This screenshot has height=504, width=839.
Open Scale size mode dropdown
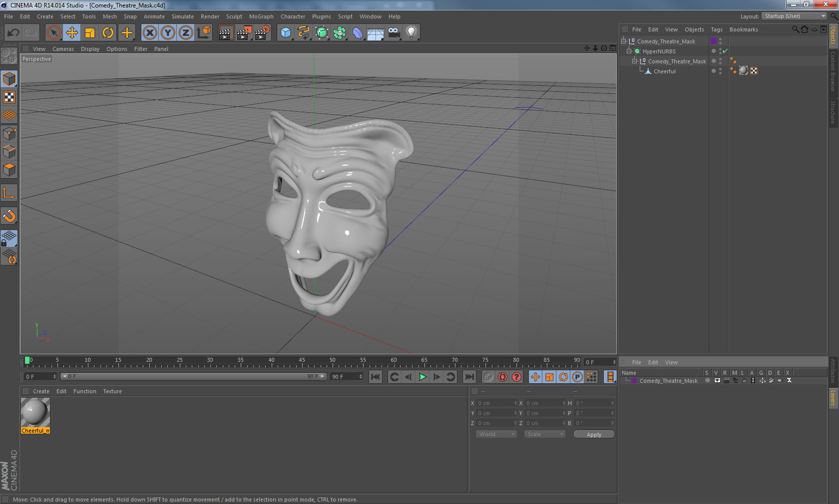pos(544,434)
